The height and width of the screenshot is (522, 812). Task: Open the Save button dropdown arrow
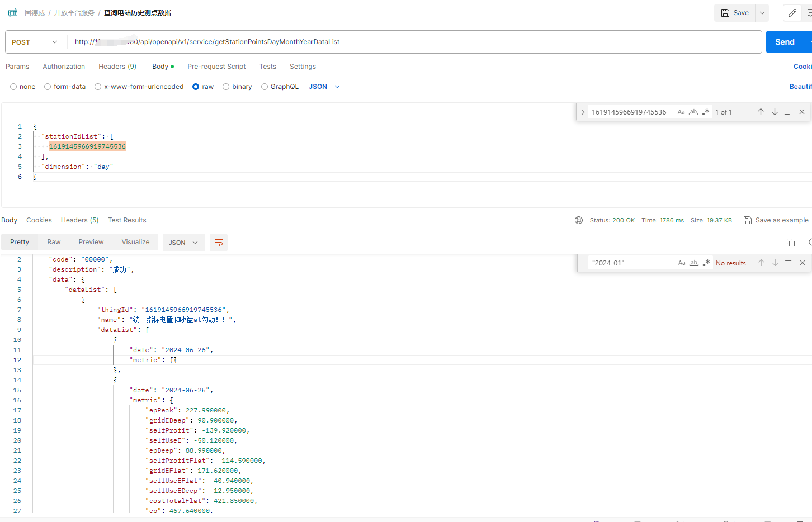tap(762, 13)
